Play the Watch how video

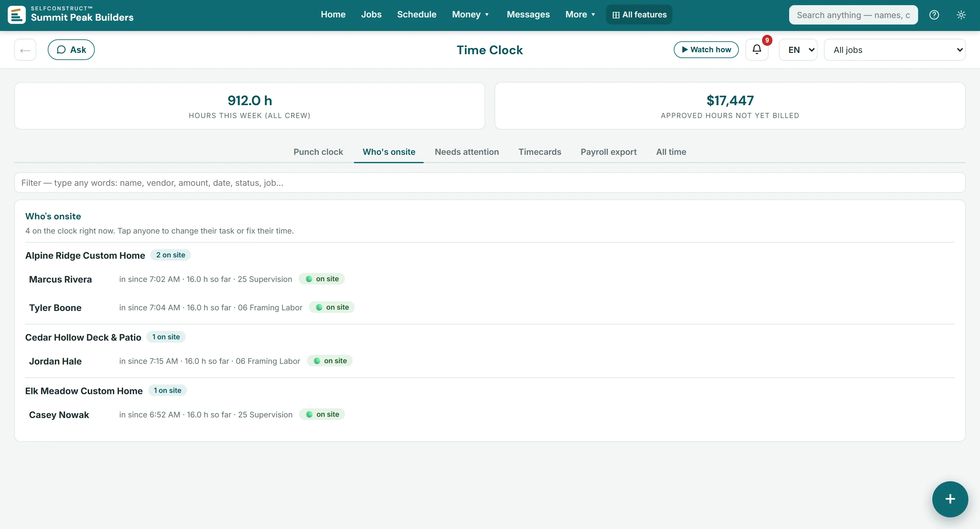pyautogui.click(x=706, y=49)
